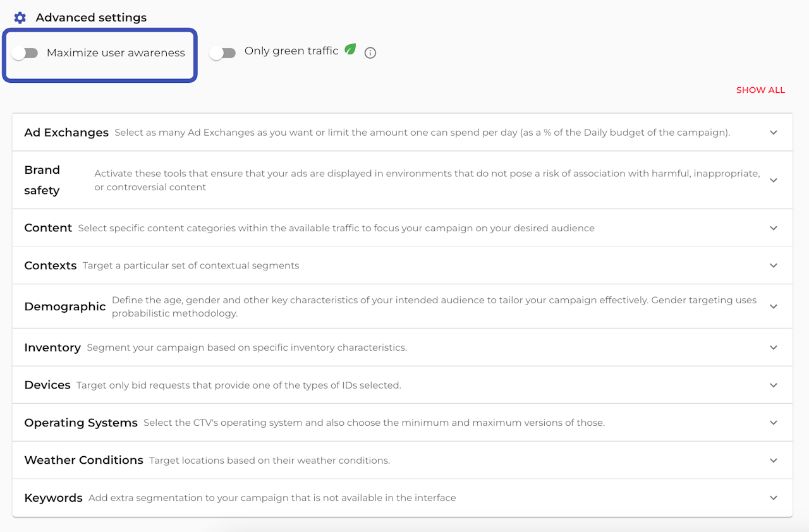The width and height of the screenshot is (809, 532).
Task: Click the green leaf icon
Action: 350,50
